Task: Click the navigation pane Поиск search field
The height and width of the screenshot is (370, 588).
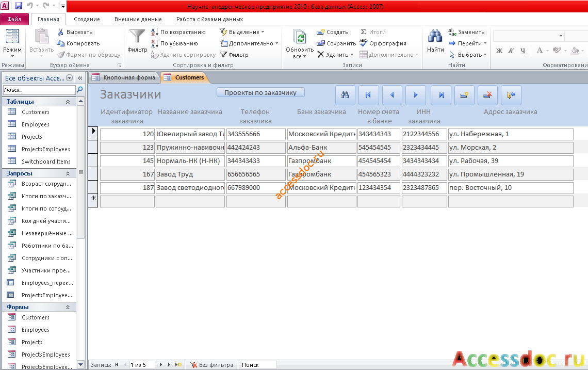Action: click(39, 90)
